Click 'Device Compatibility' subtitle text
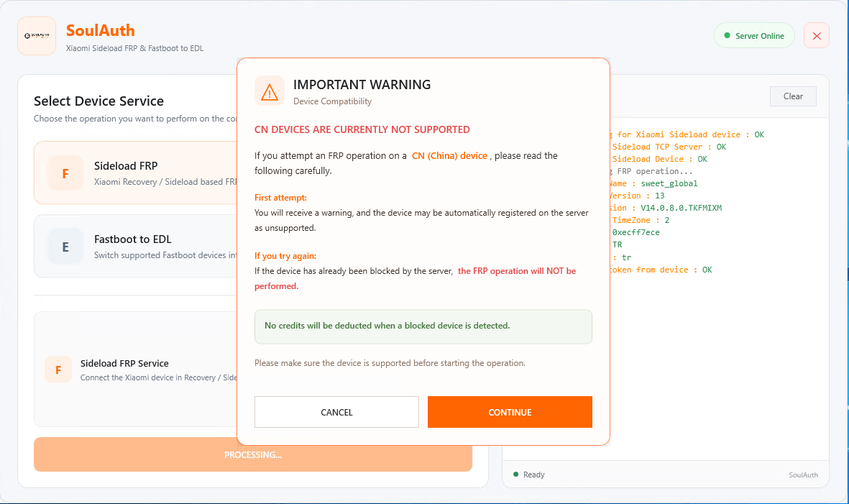Image resolution: width=849 pixels, height=504 pixels. 332,101
